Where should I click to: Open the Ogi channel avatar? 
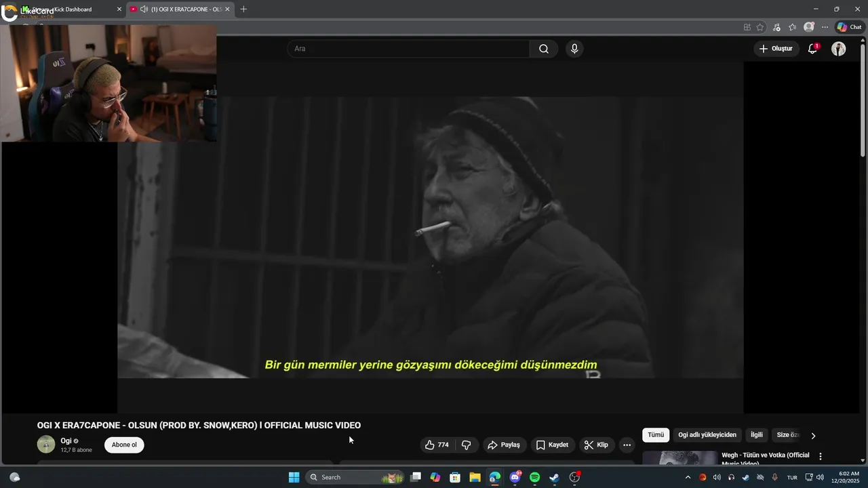point(46,445)
